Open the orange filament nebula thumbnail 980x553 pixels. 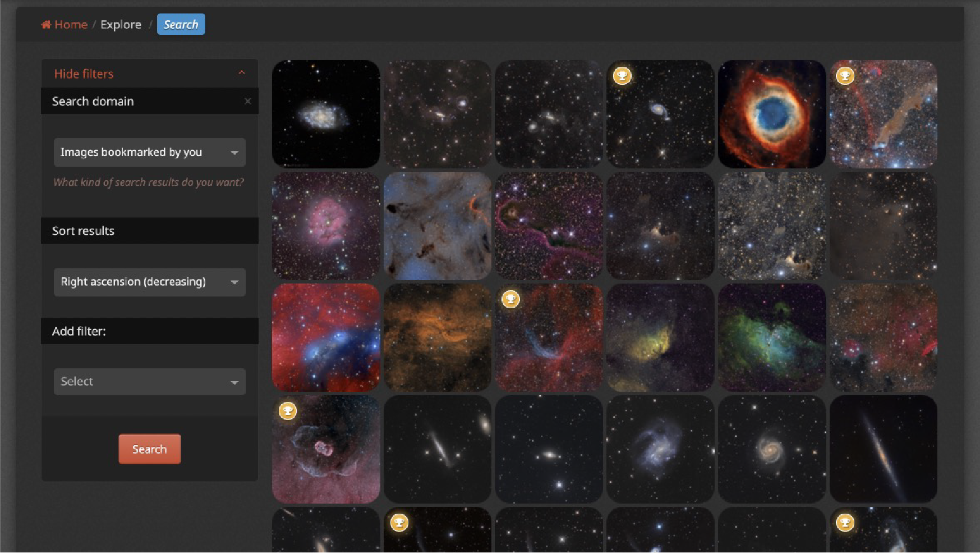click(x=437, y=337)
